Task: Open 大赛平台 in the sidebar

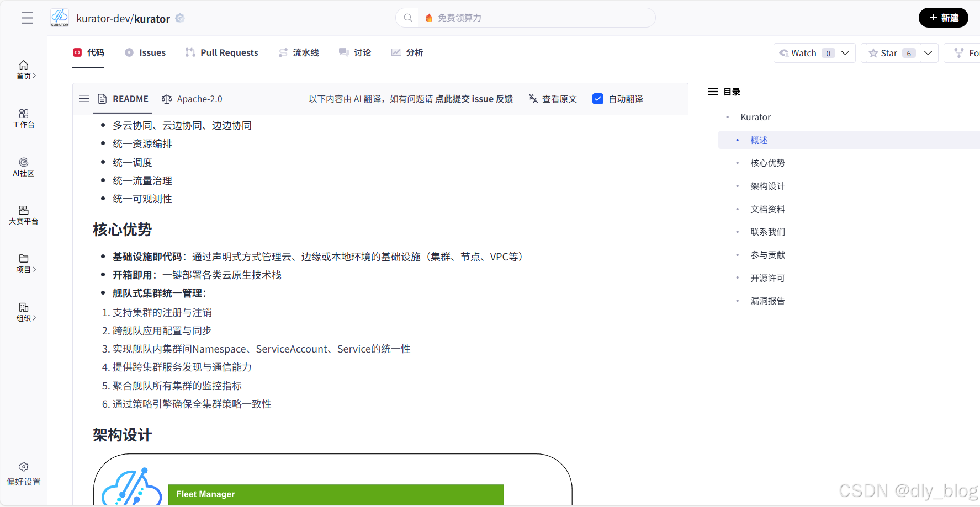Action: pyautogui.click(x=24, y=215)
